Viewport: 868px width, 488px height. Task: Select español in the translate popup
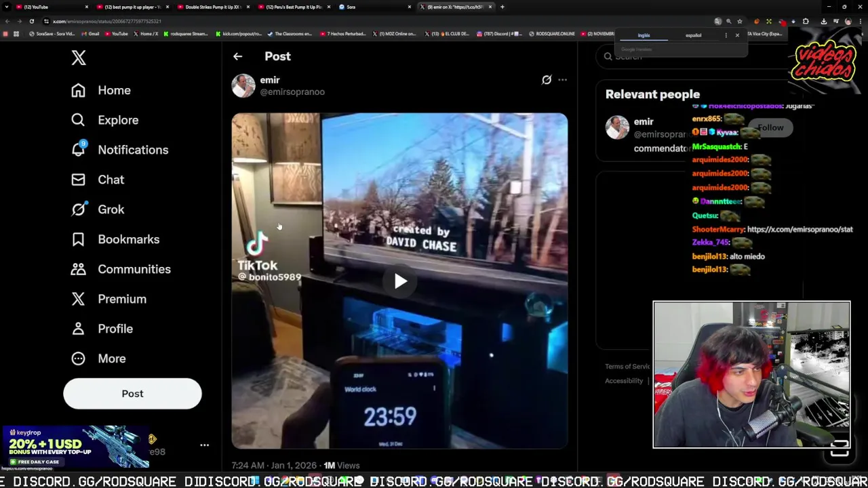point(693,35)
